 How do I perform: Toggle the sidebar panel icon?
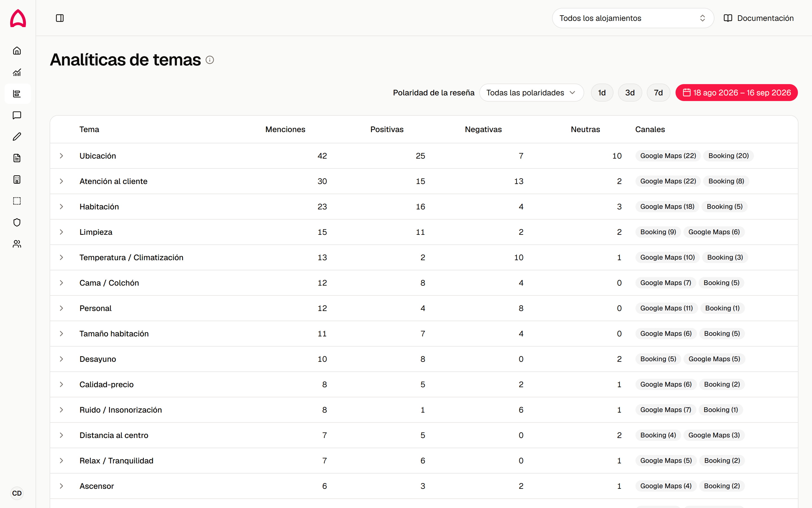point(60,18)
